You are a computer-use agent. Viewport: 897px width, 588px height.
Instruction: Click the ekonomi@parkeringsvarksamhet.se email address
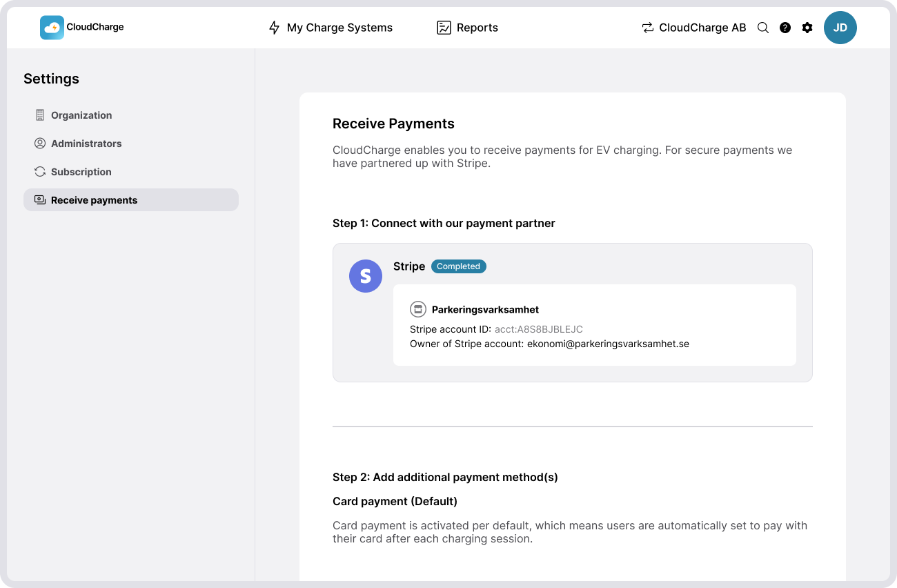tap(608, 344)
